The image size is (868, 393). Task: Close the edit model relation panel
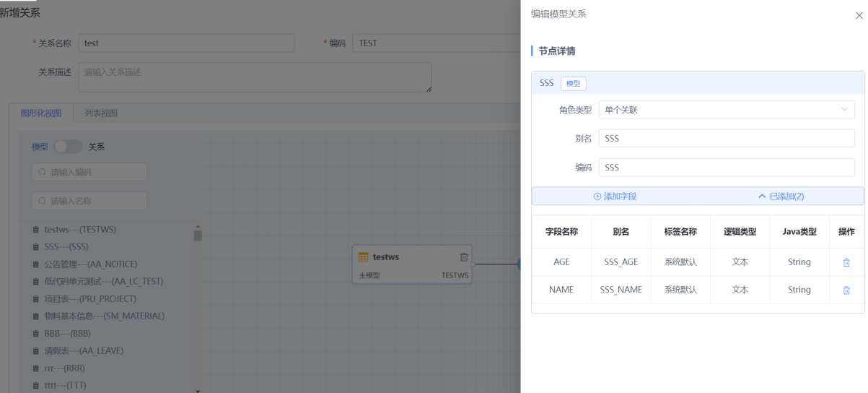click(859, 15)
